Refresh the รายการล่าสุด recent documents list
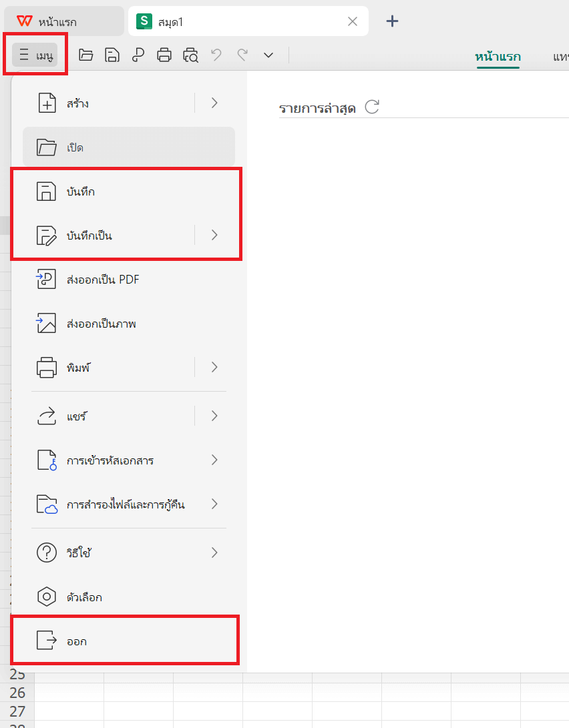Viewport: 569px width, 728px height. pyautogui.click(x=373, y=105)
